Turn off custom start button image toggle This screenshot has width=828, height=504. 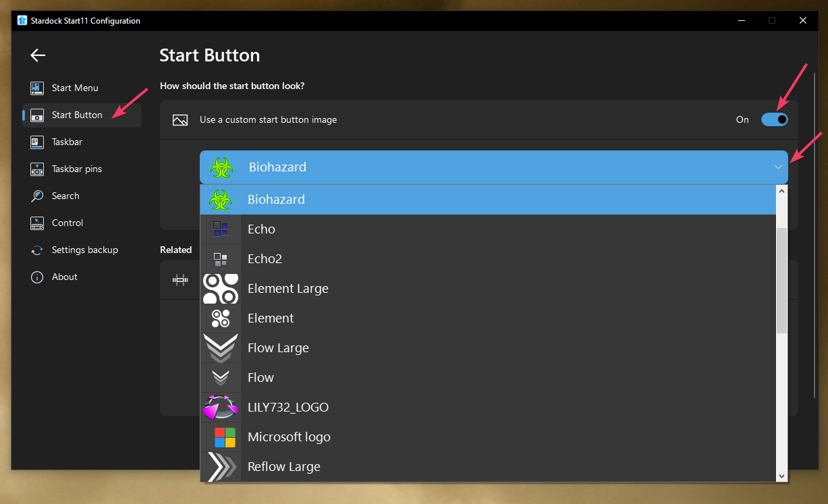pyautogui.click(x=774, y=119)
